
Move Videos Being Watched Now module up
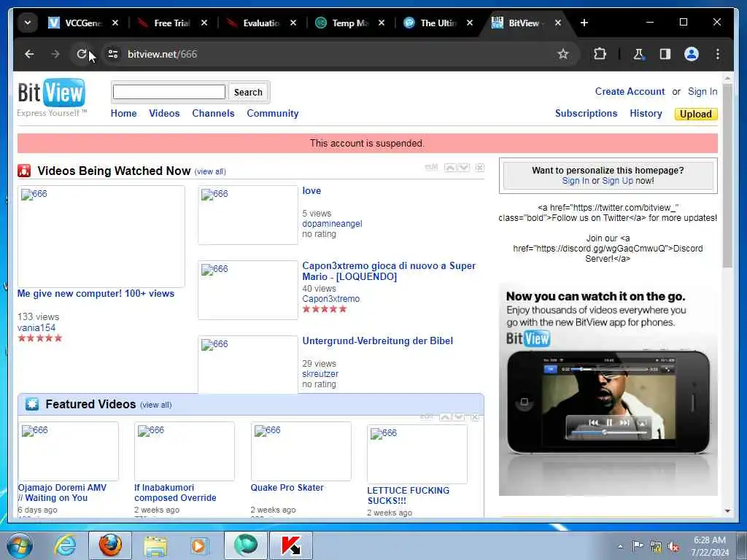click(449, 168)
